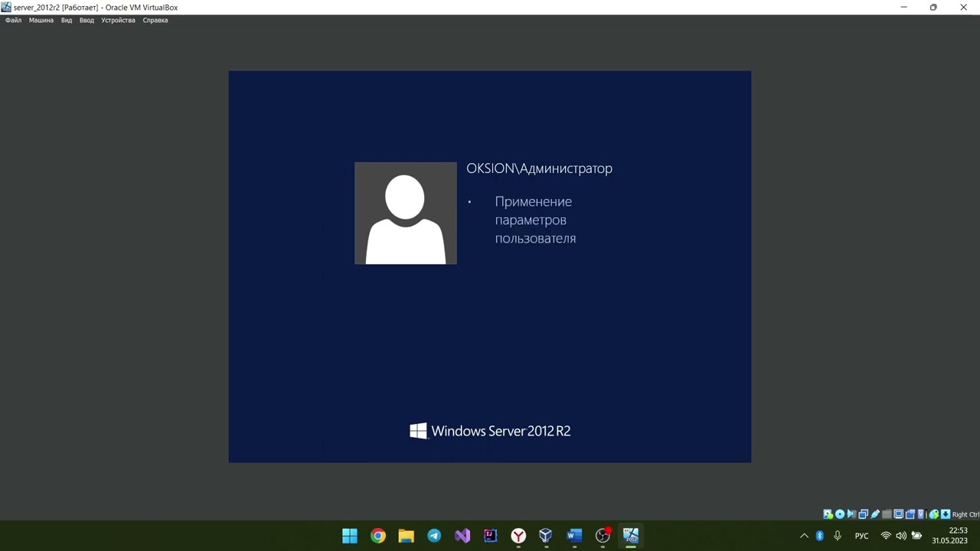Open the Устройства menu
This screenshot has height=551, width=980.
click(x=118, y=20)
